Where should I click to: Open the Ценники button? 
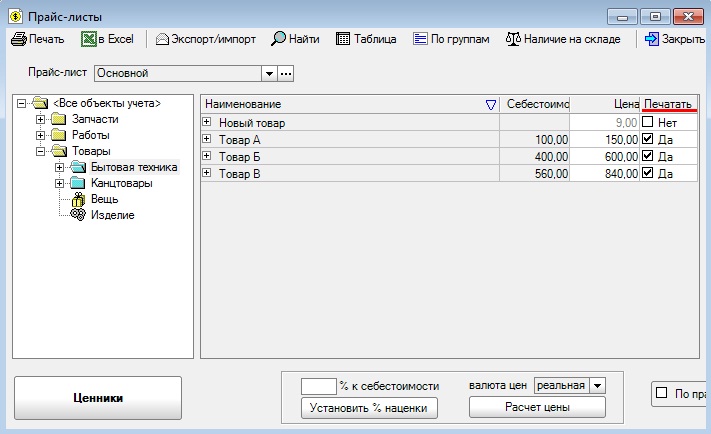point(98,398)
